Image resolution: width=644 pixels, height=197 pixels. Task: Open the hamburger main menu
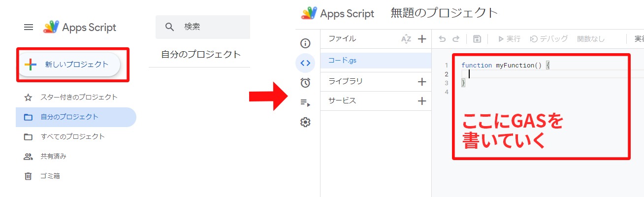tap(29, 28)
